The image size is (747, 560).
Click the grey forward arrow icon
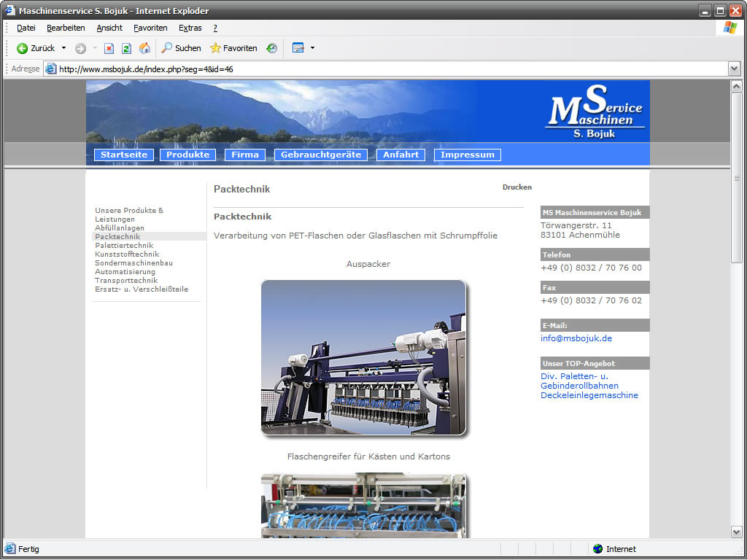click(80, 48)
